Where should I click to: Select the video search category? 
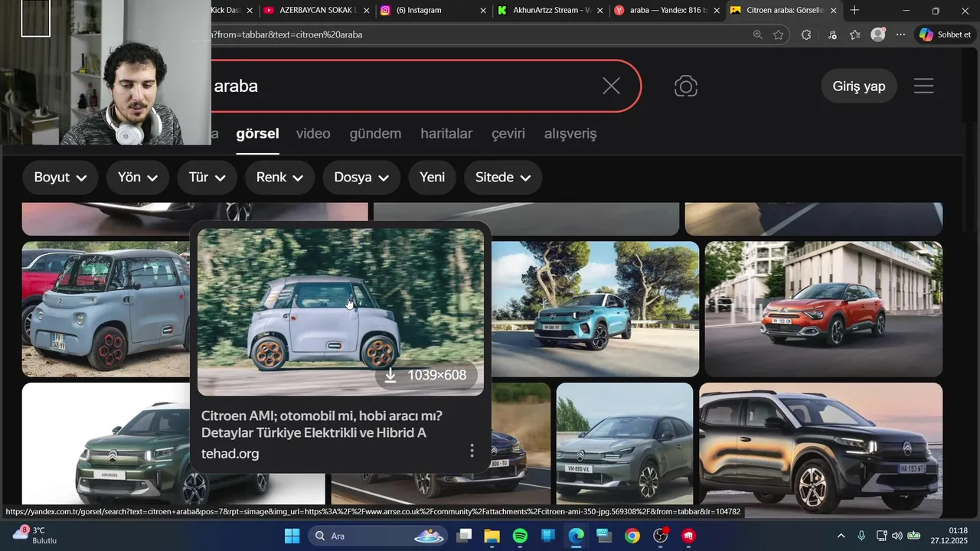tap(313, 133)
